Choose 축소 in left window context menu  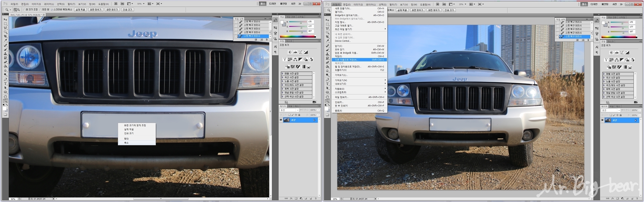[137, 143]
